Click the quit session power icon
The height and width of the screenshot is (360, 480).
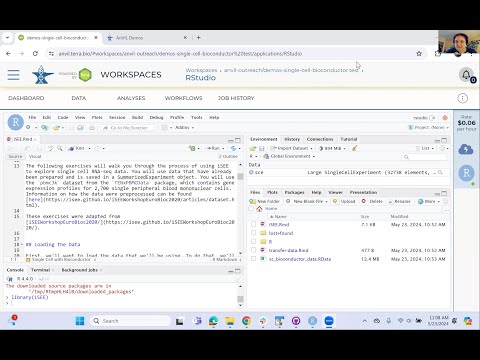pos(445,118)
